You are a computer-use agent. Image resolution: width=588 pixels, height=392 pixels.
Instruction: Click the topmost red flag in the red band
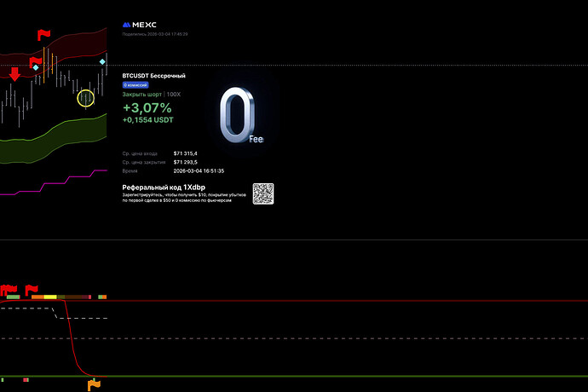click(x=43, y=34)
